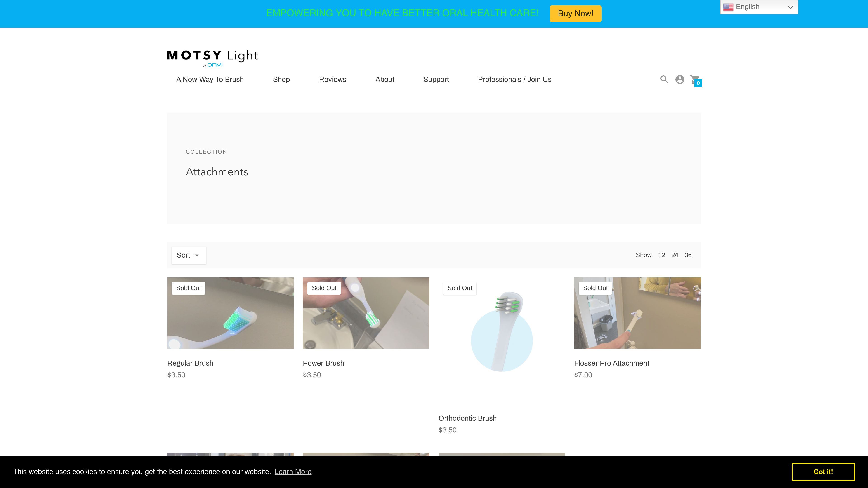Viewport: 868px width, 488px height.
Task: Open the Learn More cookies link
Action: pyautogui.click(x=293, y=472)
